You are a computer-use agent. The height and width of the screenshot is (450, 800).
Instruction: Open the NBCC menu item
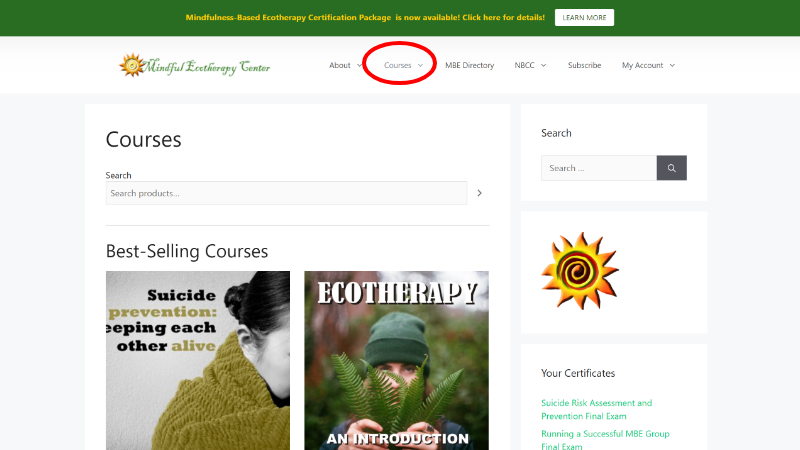[524, 65]
